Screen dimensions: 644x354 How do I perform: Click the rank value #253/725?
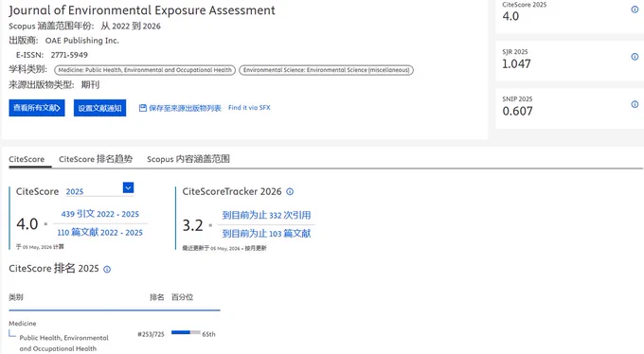(x=151, y=334)
